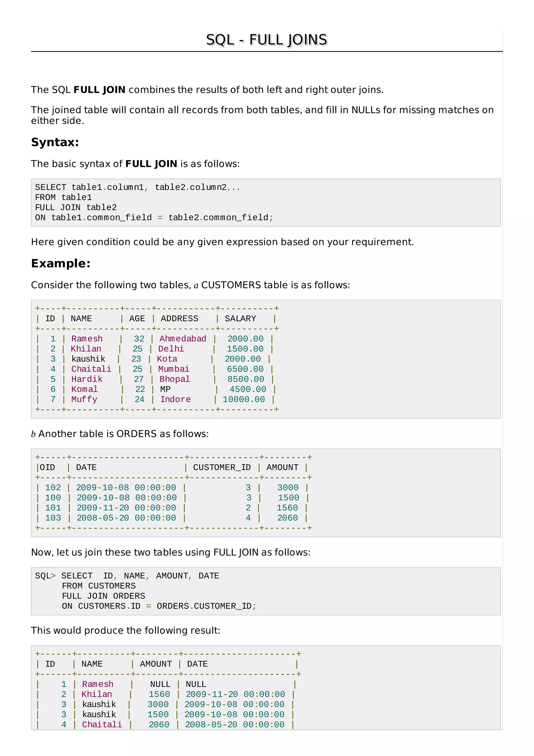
Task: Click the SELECT table1.column1 code line
Action: point(137,187)
